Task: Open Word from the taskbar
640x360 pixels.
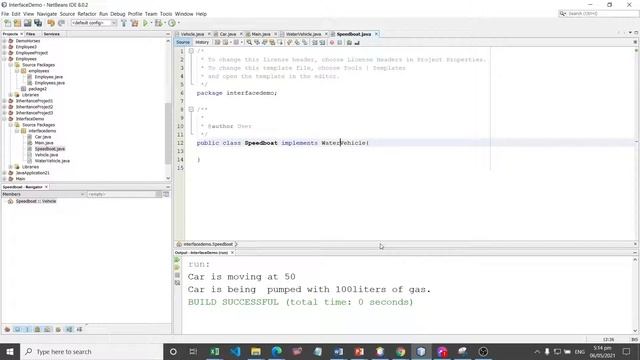Action: click(338, 351)
